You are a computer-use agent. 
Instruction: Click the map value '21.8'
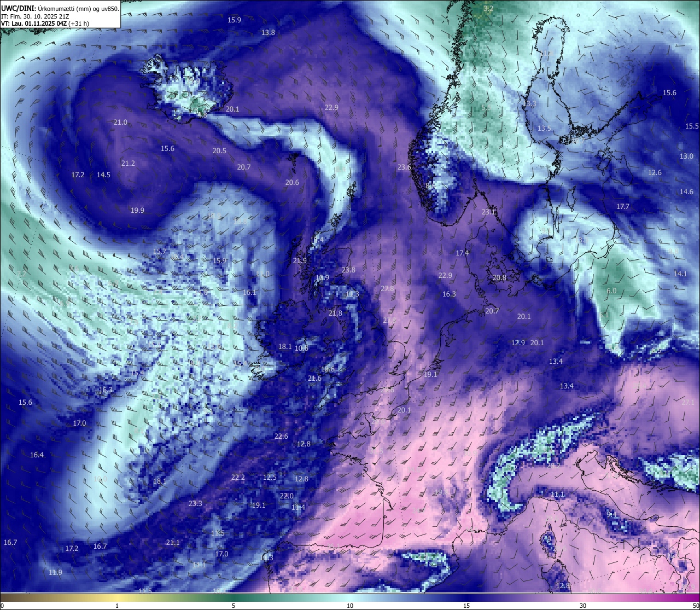coord(335,313)
